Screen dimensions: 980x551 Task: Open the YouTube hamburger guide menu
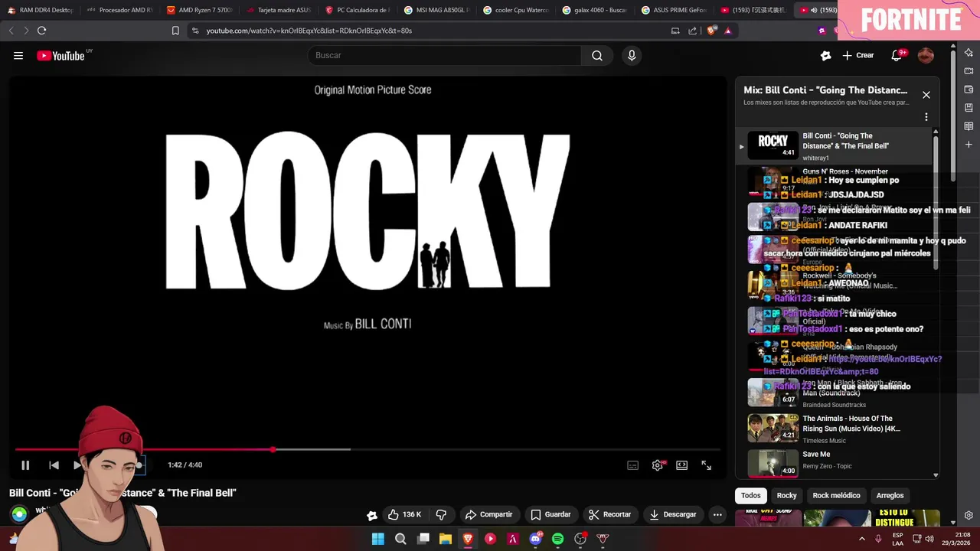18,55
